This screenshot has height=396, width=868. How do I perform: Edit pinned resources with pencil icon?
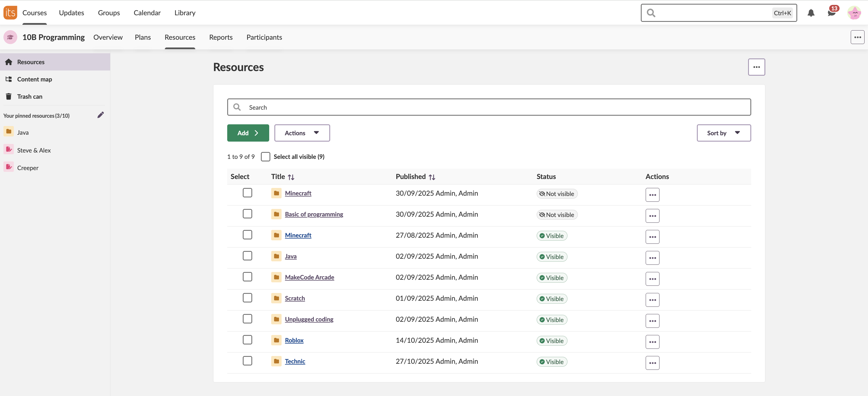[100, 115]
